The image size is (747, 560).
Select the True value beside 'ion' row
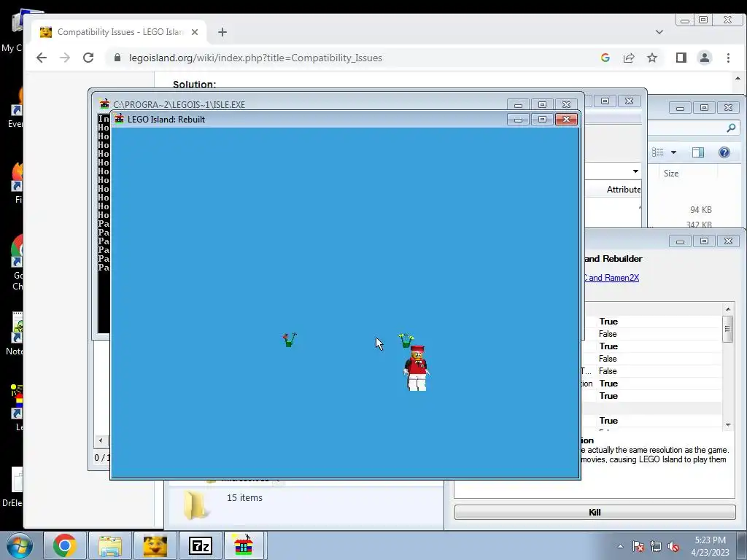[x=608, y=384]
